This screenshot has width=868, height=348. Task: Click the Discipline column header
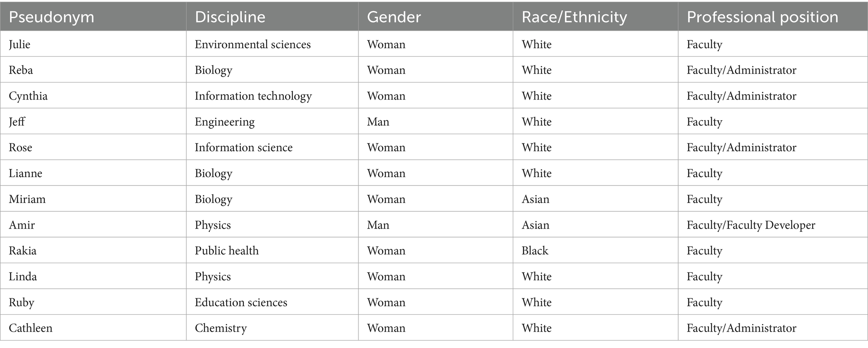[x=272, y=17]
